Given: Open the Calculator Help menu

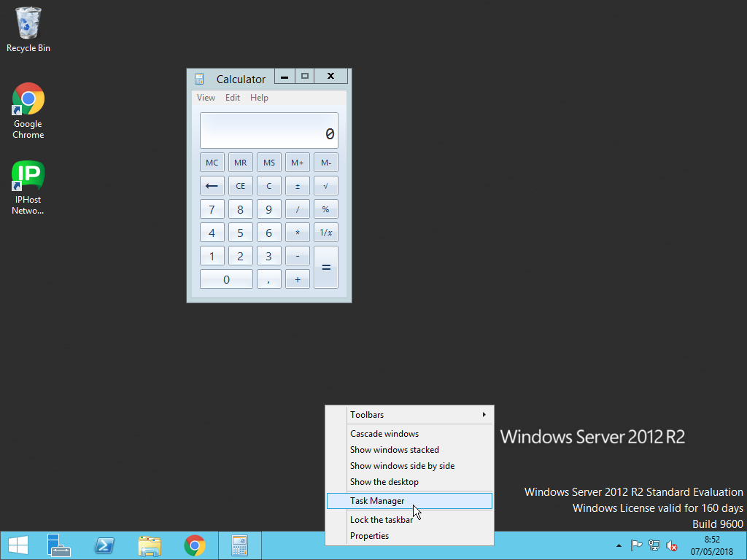Looking at the screenshot, I should click(259, 98).
